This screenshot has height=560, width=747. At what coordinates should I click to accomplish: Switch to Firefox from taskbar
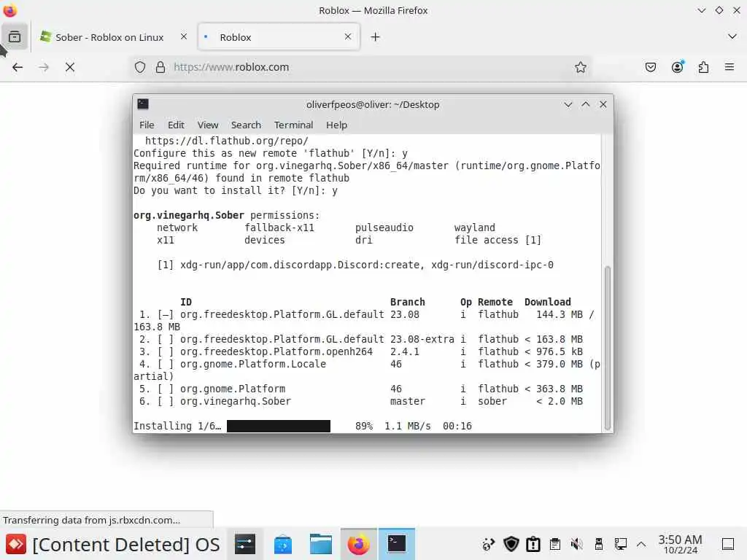click(358, 544)
